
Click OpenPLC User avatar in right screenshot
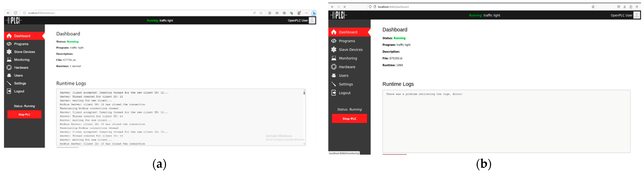point(637,15)
